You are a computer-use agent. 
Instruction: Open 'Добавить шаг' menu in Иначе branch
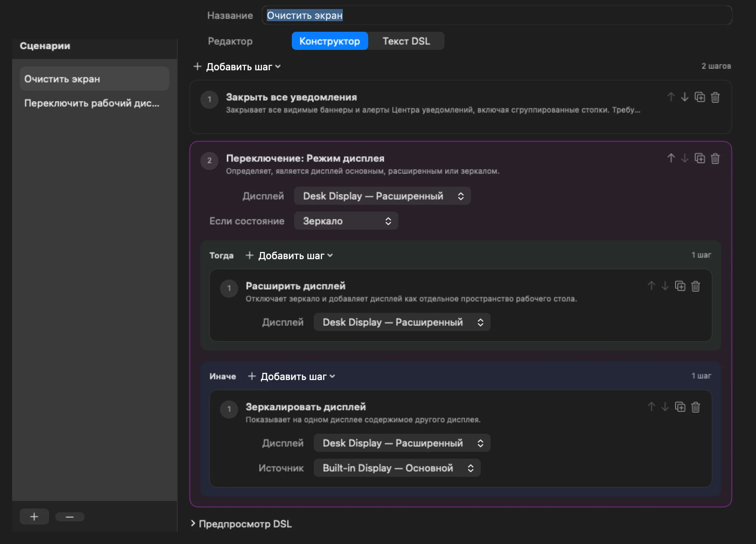pyautogui.click(x=292, y=377)
